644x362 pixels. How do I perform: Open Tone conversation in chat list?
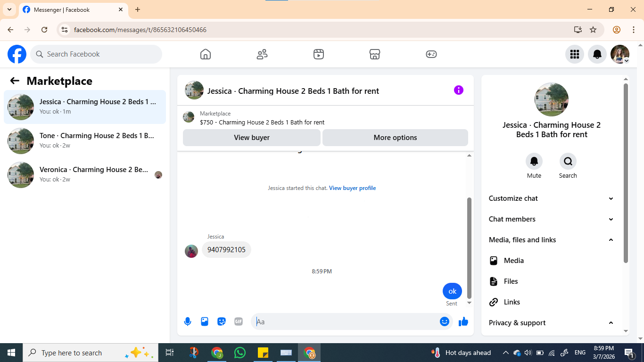(85, 141)
